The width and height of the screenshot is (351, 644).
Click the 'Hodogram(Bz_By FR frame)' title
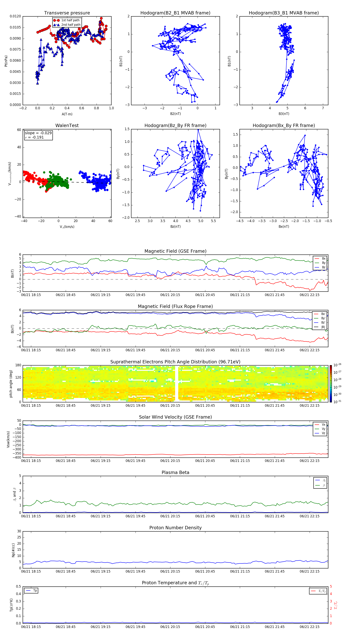pos(175,125)
